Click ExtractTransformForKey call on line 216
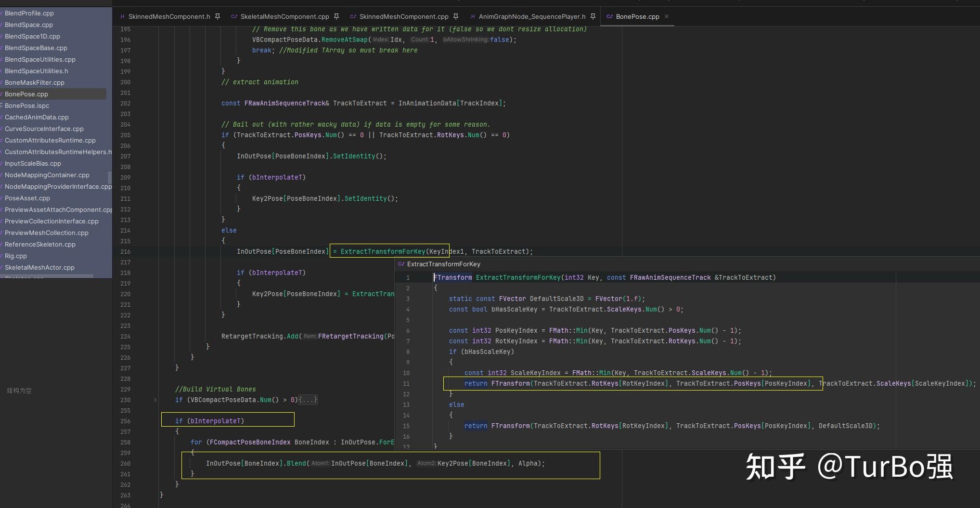Image resolution: width=980 pixels, height=508 pixels. [x=383, y=251]
